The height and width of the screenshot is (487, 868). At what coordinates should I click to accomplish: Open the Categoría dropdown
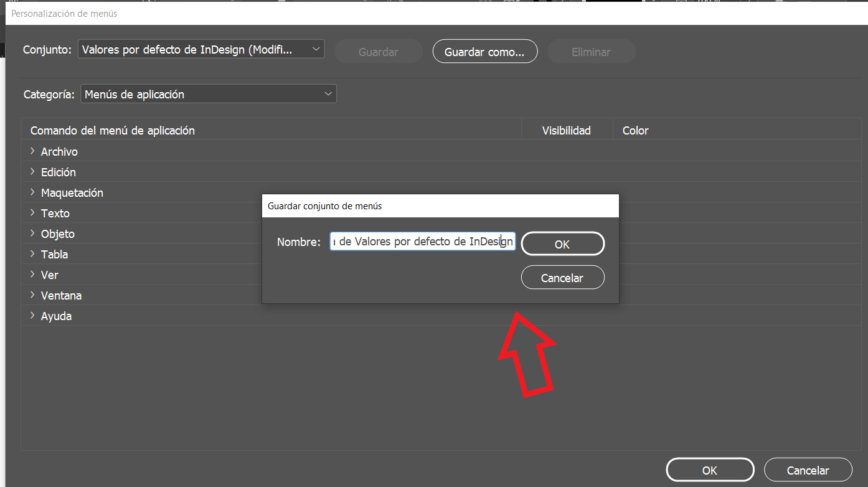coord(208,93)
